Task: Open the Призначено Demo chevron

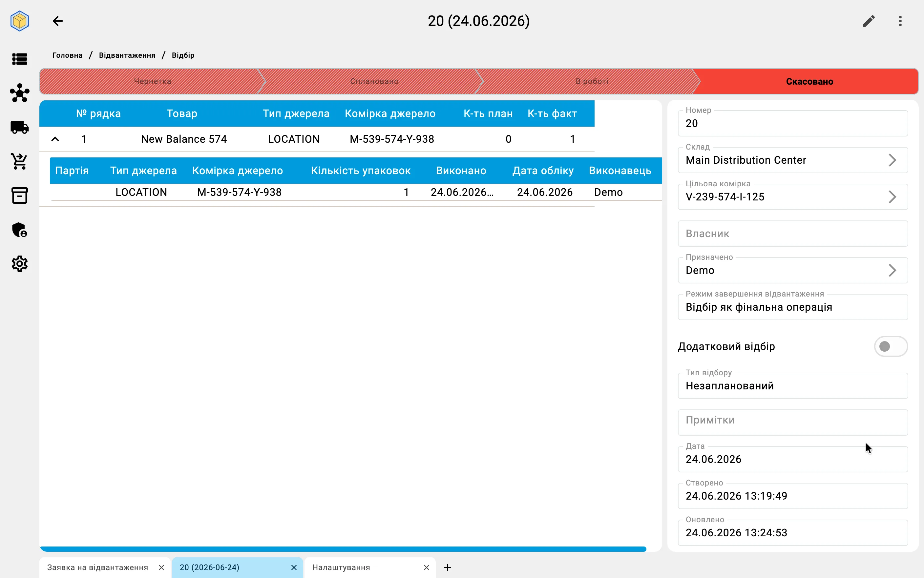Action: [x=892, y=270]
